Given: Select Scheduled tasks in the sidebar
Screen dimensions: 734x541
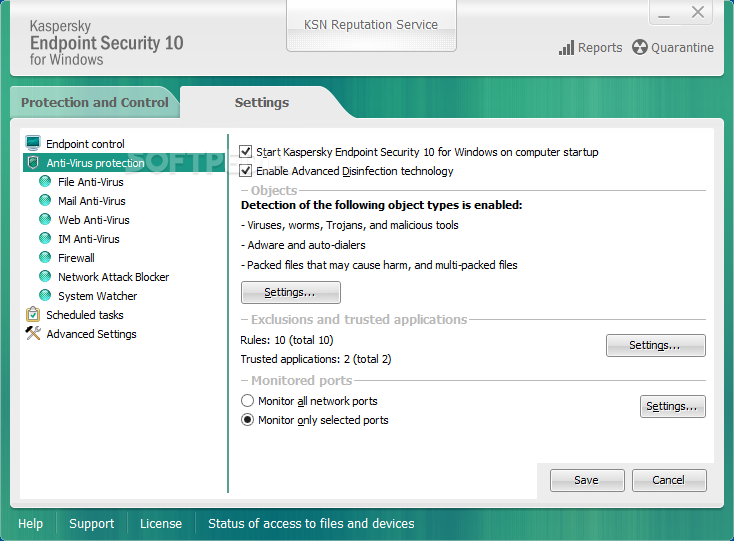Looking at the screenshot, I should (x=85, y=314).
